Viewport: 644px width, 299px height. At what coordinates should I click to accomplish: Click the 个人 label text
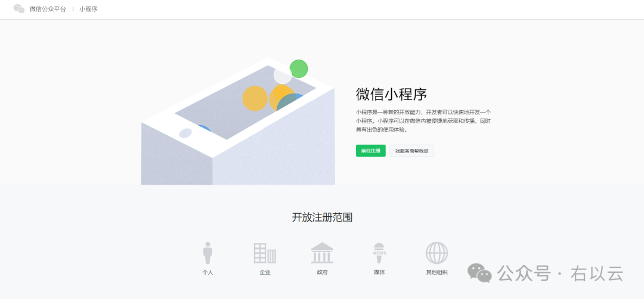(208, 272)
